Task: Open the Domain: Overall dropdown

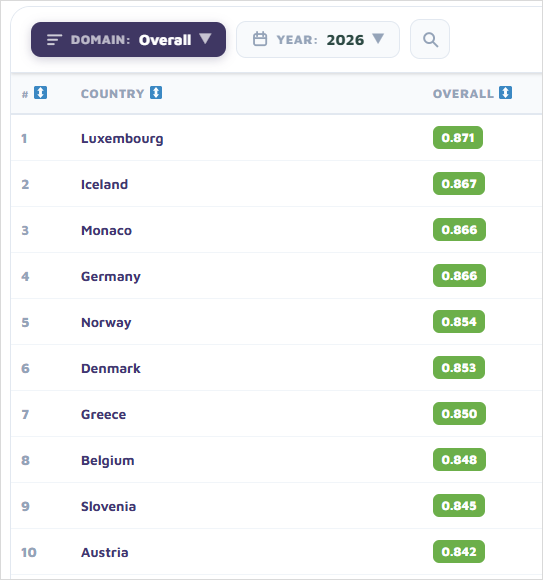Action: pos(128,39)
